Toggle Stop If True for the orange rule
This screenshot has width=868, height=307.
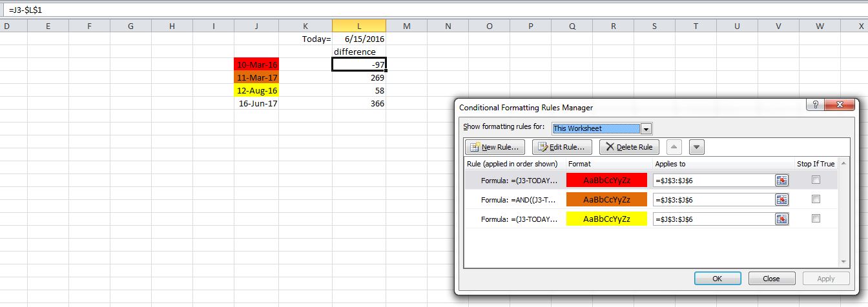click(816, 199)
